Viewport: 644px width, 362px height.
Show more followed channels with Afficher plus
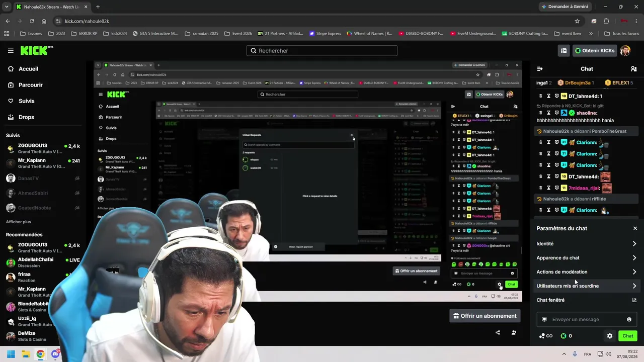pyautogui.click(x=19, y=222)
